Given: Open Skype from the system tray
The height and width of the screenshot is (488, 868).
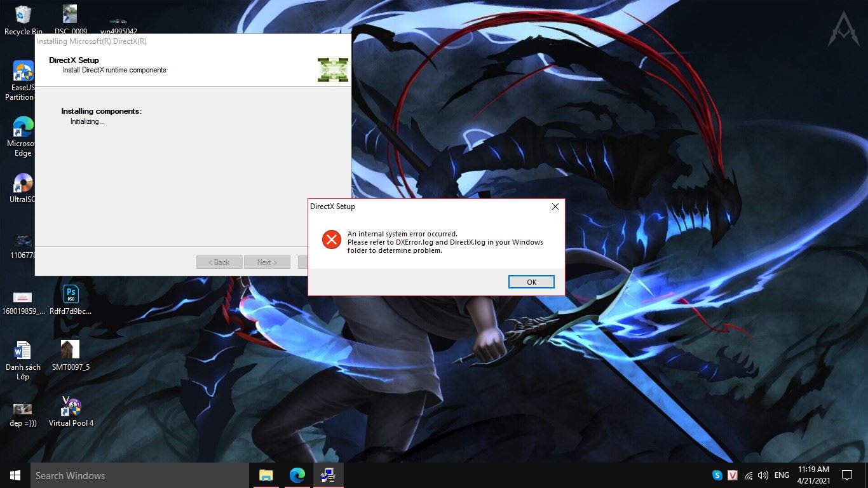Looking at the screenshot, I should pyautogui.click(x=717, y=475).
